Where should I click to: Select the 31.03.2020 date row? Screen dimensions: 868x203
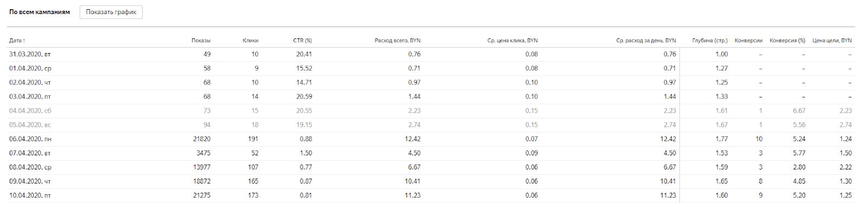point(431,54)
